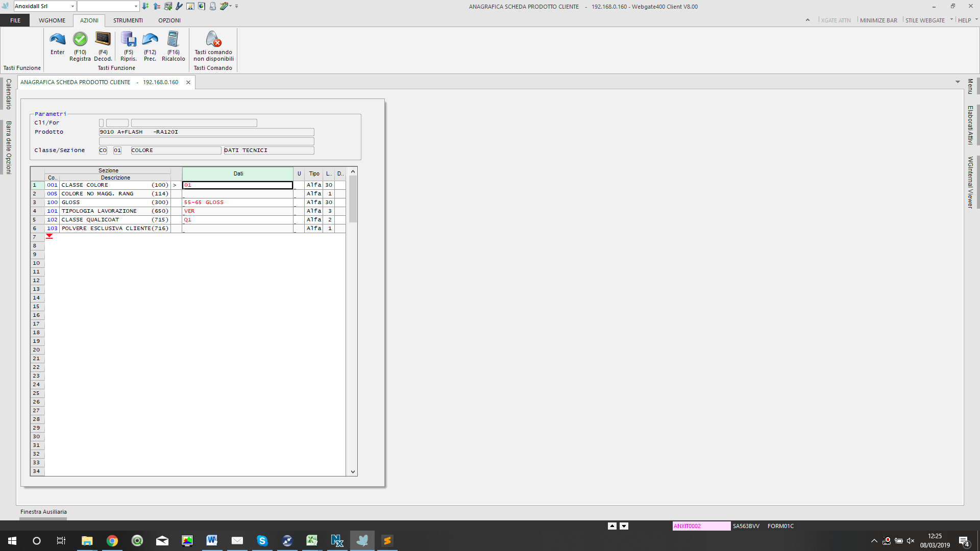Click the F5 Ripris. icon
Viewport: 980px width, 551px height.
point(129,39)
